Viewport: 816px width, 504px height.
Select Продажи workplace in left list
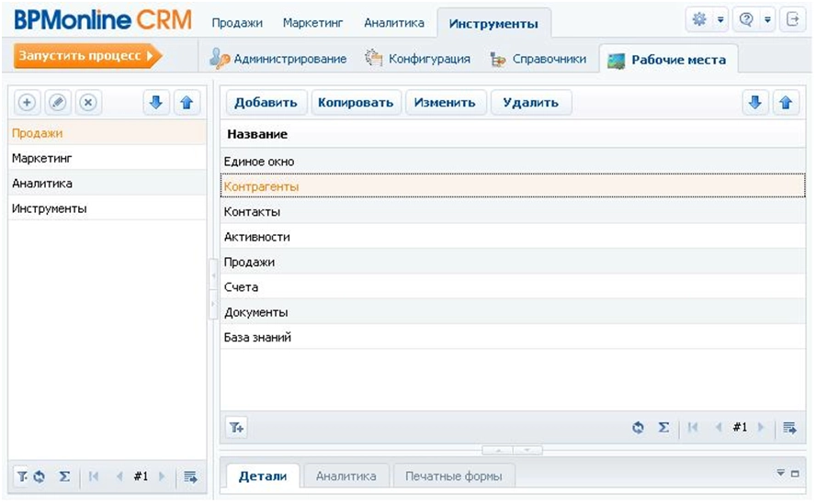(x=108, y=133)
